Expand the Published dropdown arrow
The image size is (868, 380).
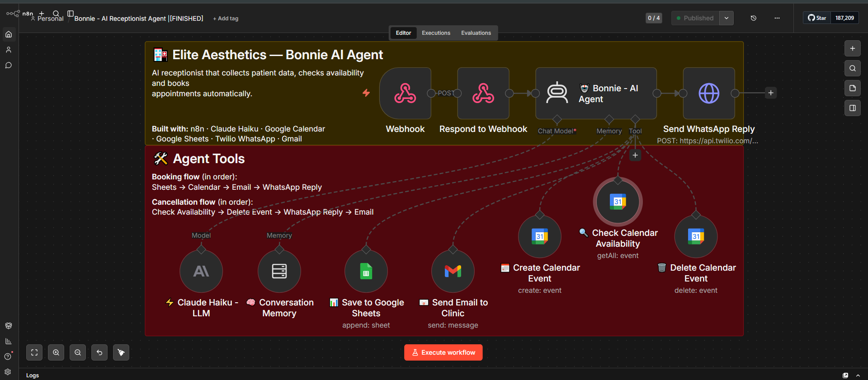click(726, 18)
